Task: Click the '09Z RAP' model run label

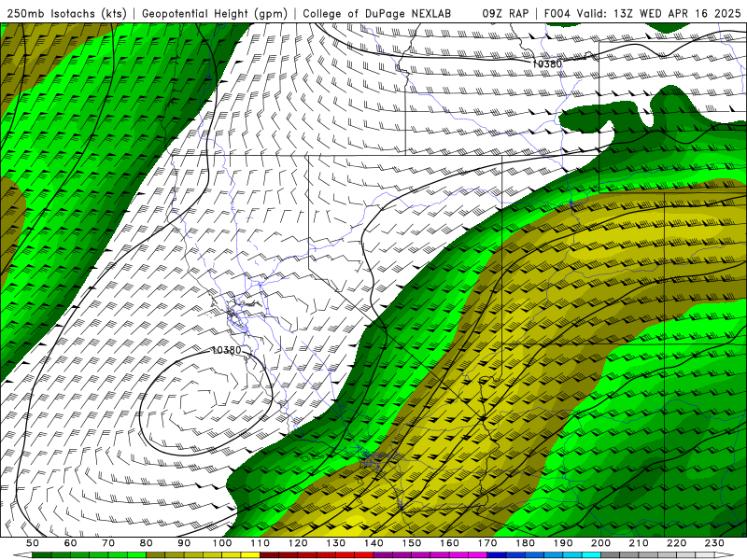Action: pyautogui.click(x=505, y=13)
